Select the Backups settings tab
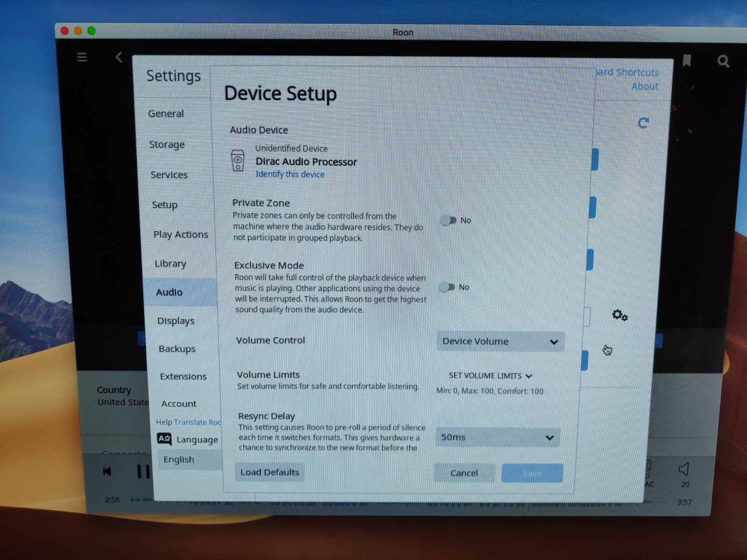Screen dimensions: 747x560 pyautogui.click(x=177, y=349)
